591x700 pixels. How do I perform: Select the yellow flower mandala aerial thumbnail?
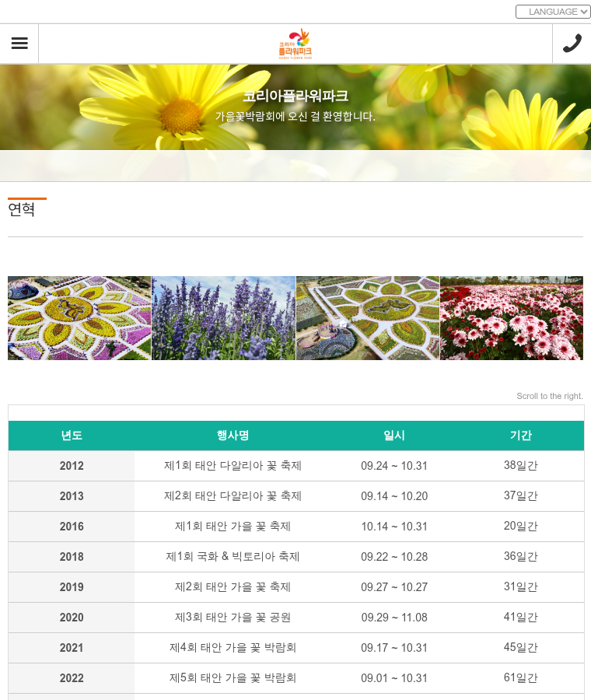coord(79,318)
